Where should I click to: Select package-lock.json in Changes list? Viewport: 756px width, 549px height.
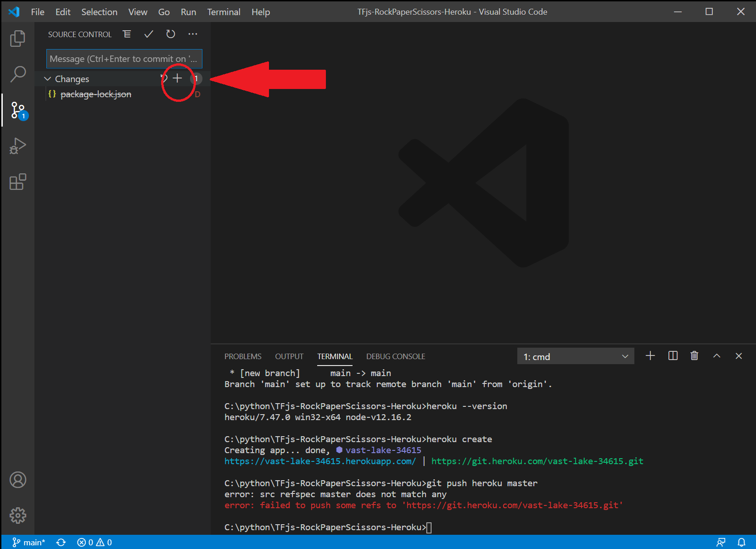pyautogui.click(x=96, y=94)
